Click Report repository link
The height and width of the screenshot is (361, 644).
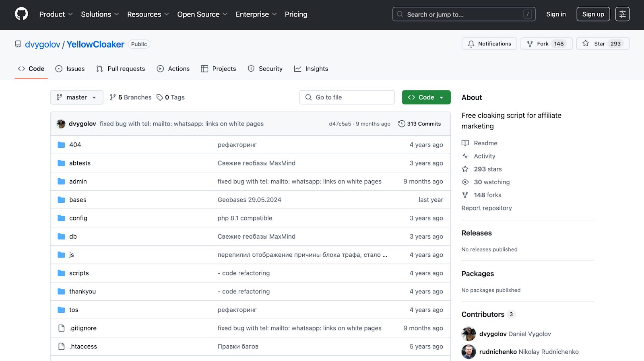tap(487, 208)
